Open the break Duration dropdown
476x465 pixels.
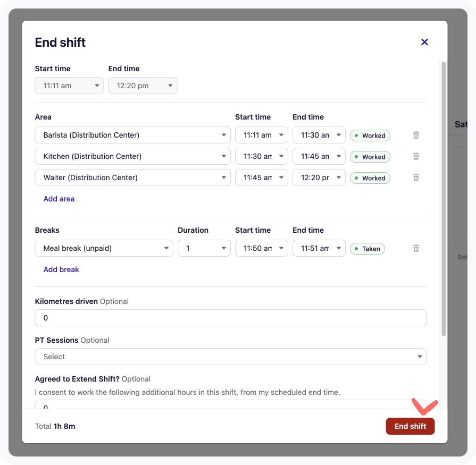tap(204, 248)
